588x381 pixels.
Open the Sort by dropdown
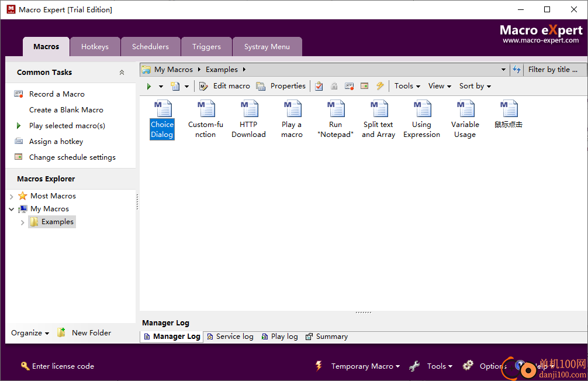click(475, 86)
